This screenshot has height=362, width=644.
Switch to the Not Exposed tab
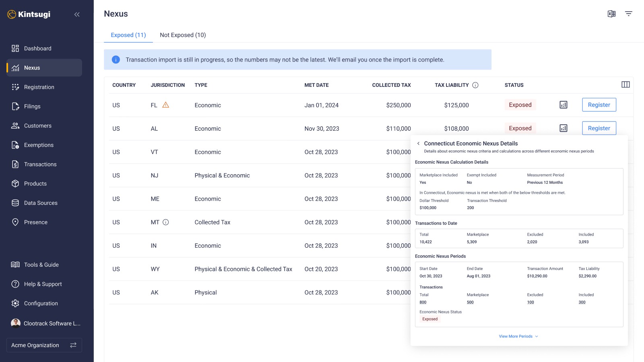point(183,35)
